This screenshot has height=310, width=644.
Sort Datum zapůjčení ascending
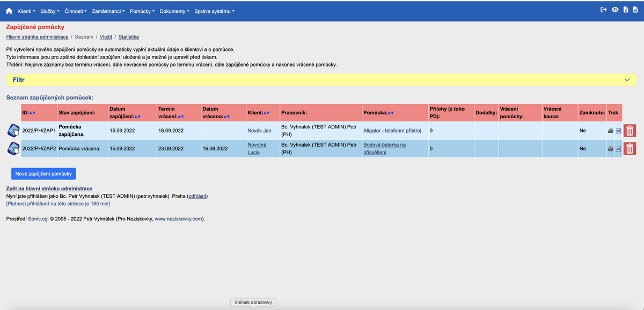click(x=136, y=116)
